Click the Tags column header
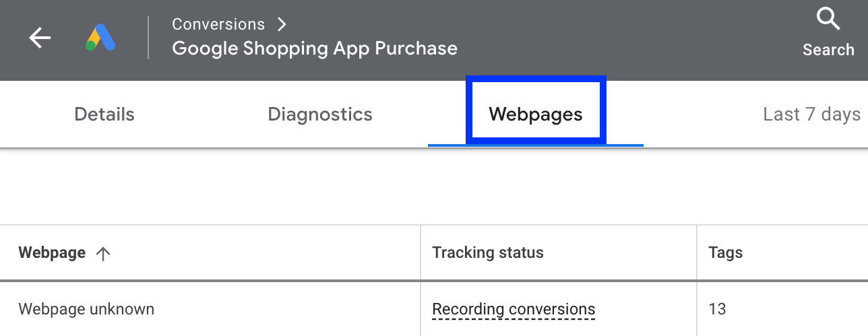Screen dimensions: 868x336 point(726,253)
